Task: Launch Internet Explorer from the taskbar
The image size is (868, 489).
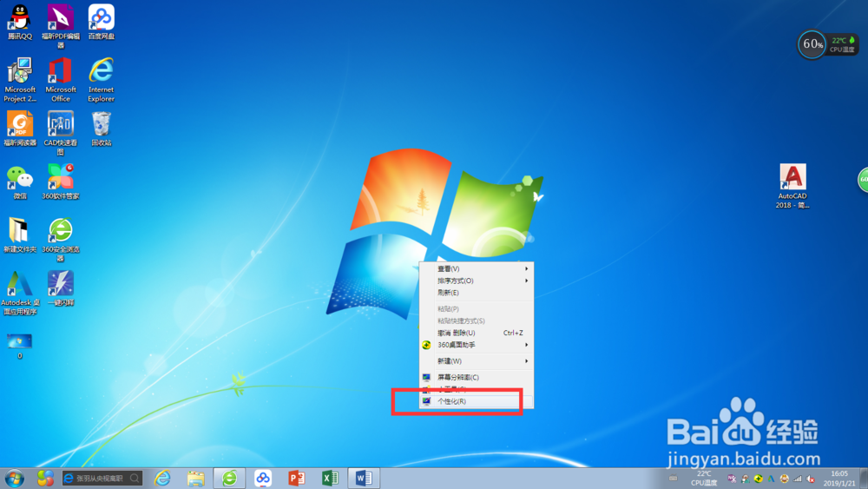Action: [x=162, y=478]
